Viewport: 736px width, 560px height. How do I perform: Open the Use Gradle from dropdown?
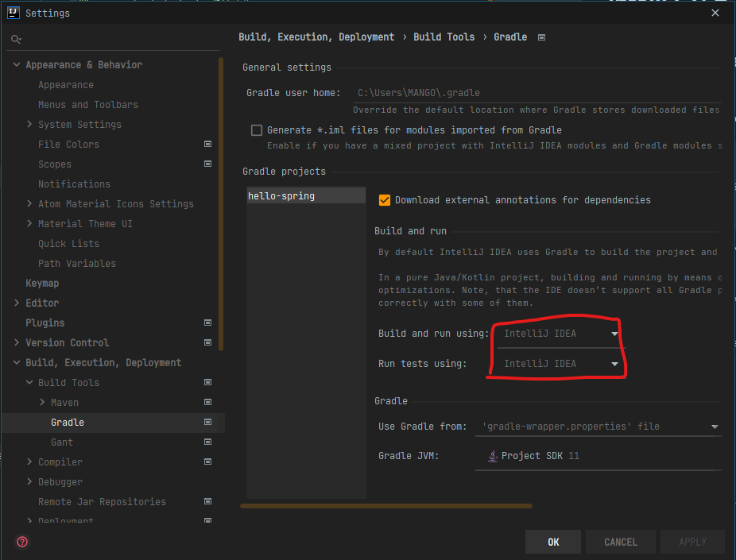tap(598, 427)
